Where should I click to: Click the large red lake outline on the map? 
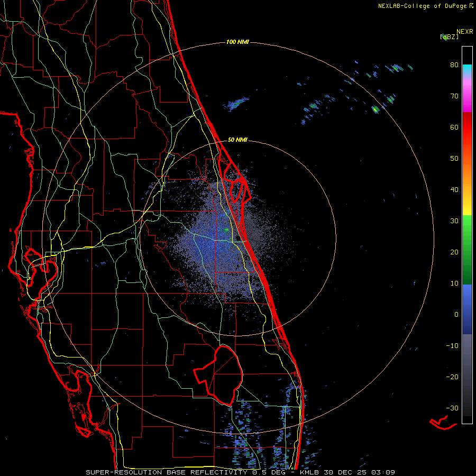(x=218, y=376)
